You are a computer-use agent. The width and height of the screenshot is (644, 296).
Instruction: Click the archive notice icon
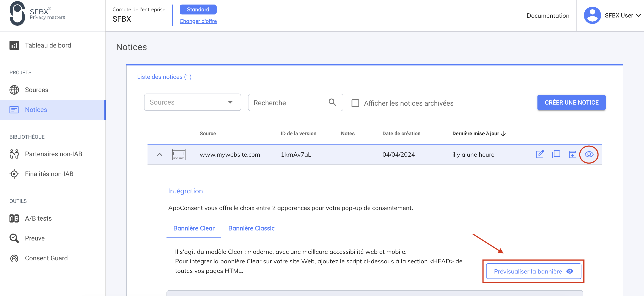[x=572, y=154]
